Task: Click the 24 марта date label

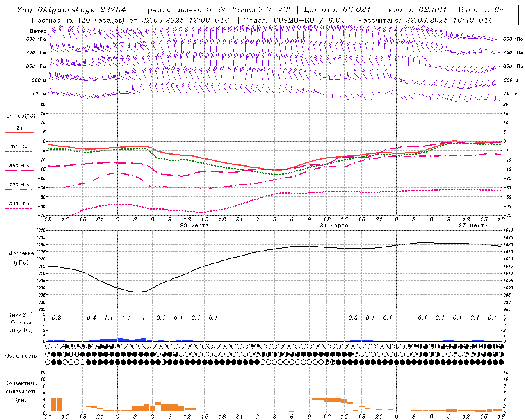Action: pos(334,226)
